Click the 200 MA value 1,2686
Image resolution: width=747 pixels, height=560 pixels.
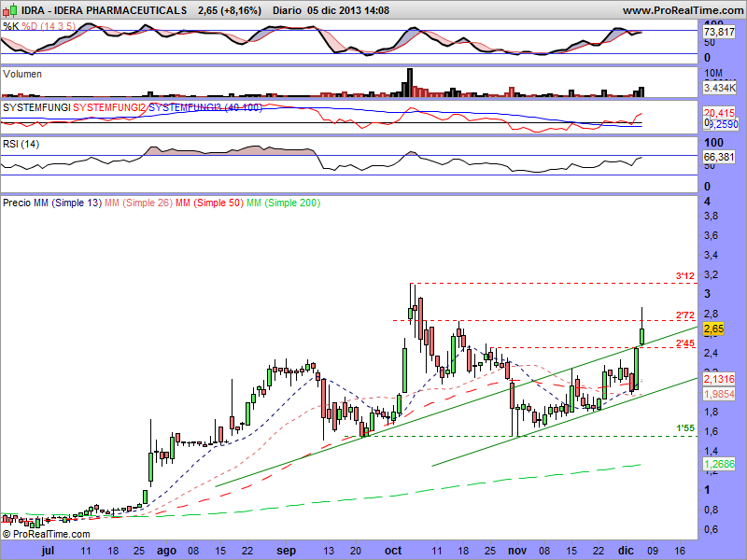(x=719, y=463)
